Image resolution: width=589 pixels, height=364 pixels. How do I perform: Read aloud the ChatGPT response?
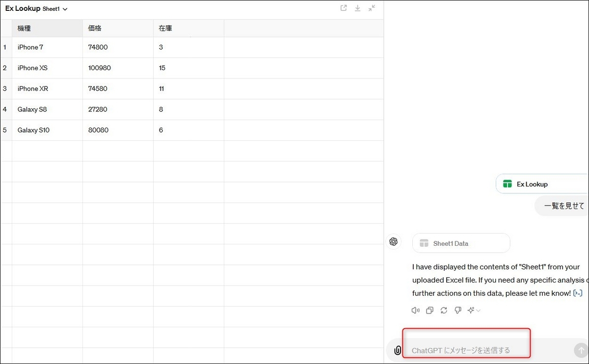[415, 310]
